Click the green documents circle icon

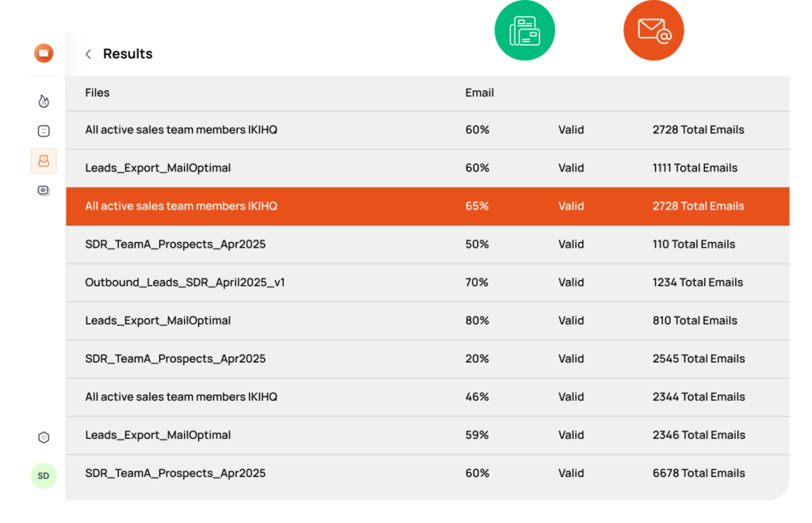(524, 31)
